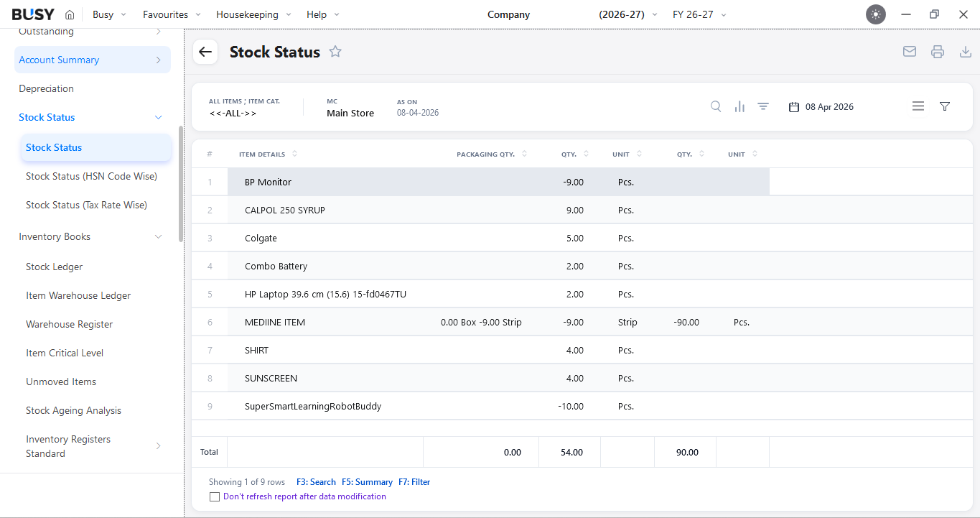The height and width of the screenshot is (518, 980).
Task: Click F3: Search link
Action: [316, 482]
